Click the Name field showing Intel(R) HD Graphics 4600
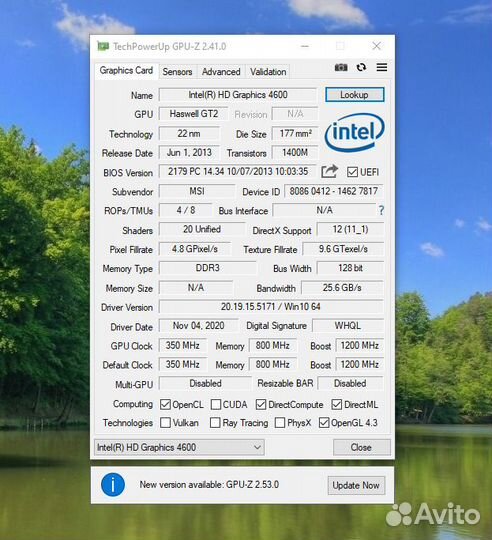Image resolution: width=492 pixels, height=540 pixels. (x=238, y=95)
